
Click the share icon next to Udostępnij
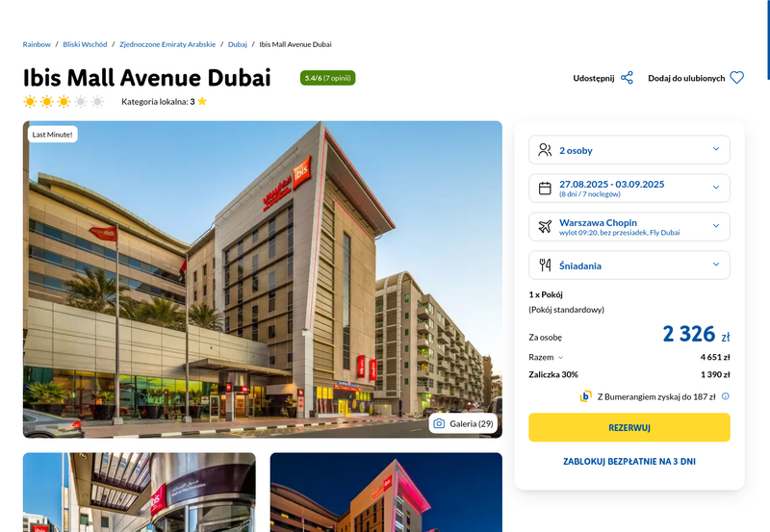coord(627,78)
